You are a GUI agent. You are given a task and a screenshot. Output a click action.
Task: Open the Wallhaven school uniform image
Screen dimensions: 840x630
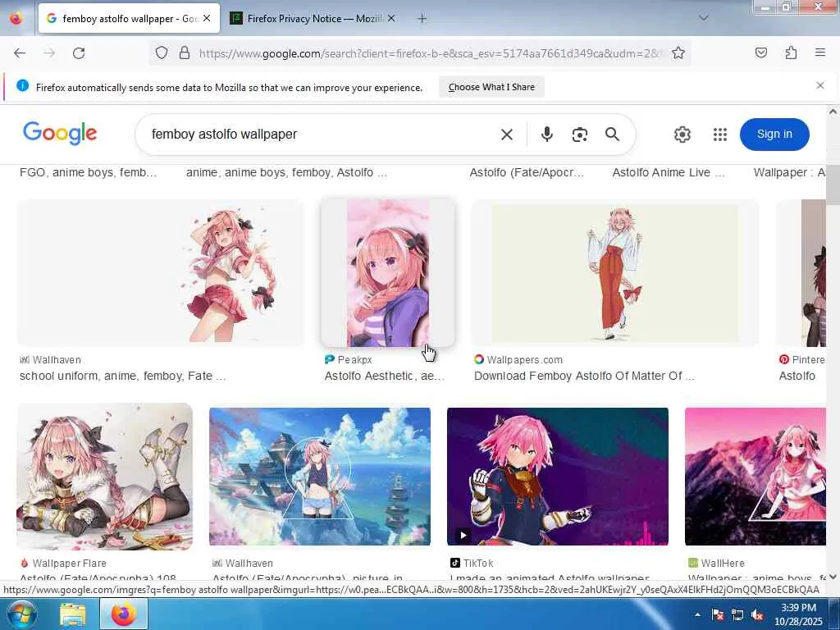161,273
